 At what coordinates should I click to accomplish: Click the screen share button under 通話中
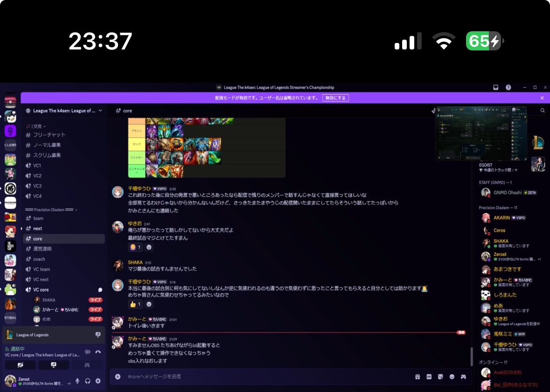[53, 365]
